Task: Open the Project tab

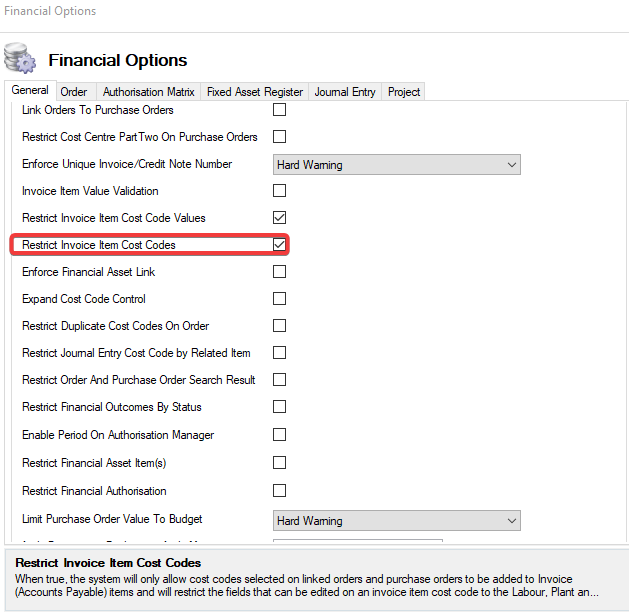Action: tap(404, 92)
